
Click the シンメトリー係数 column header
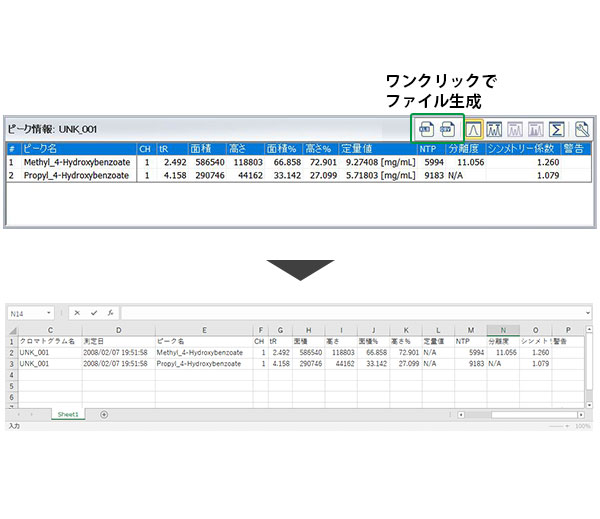523,149
